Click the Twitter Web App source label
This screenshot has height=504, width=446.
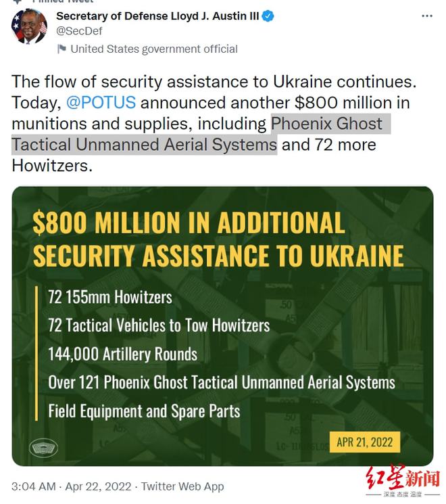pyautogui.click(x=182, y=486)
